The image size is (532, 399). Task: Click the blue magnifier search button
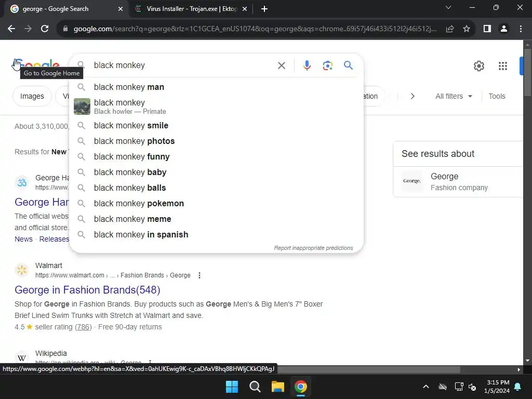[349, 65]
